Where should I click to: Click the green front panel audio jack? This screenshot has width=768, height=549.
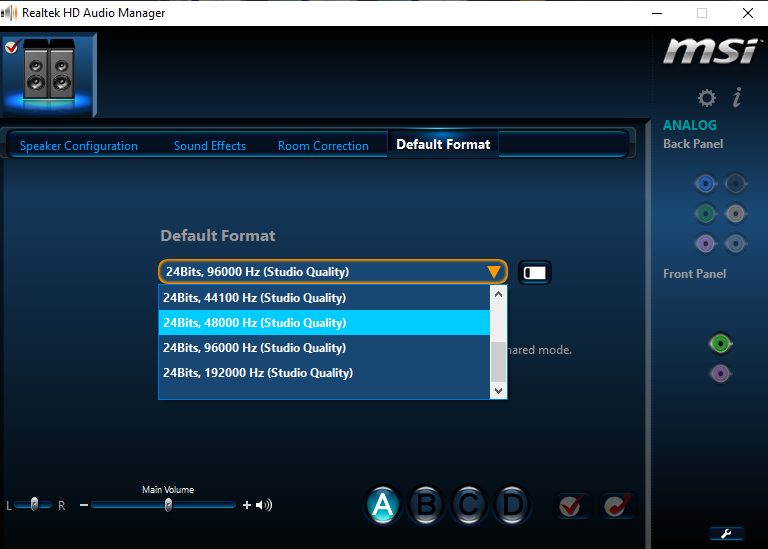[x=719, y=344]
